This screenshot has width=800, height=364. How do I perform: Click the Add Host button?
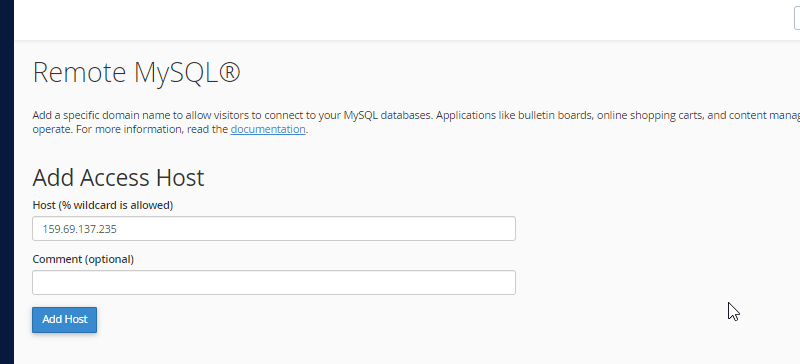point(64,320)
